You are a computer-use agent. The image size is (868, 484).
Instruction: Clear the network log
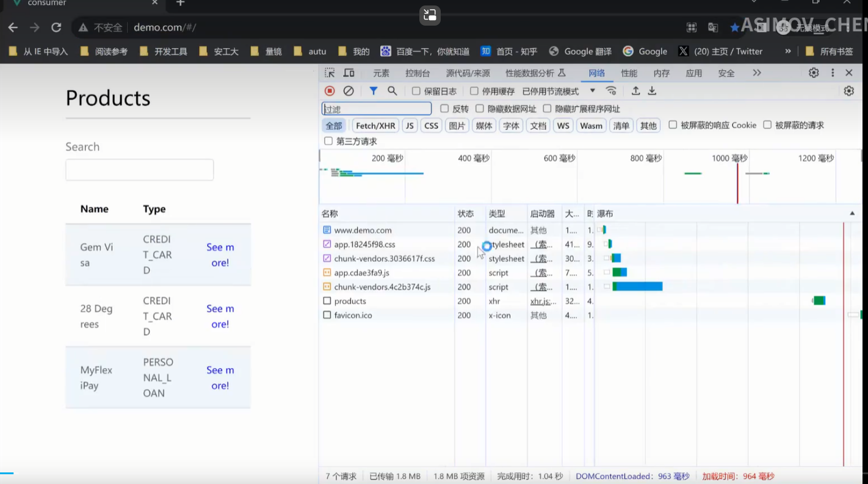click(x=349, y=91)
